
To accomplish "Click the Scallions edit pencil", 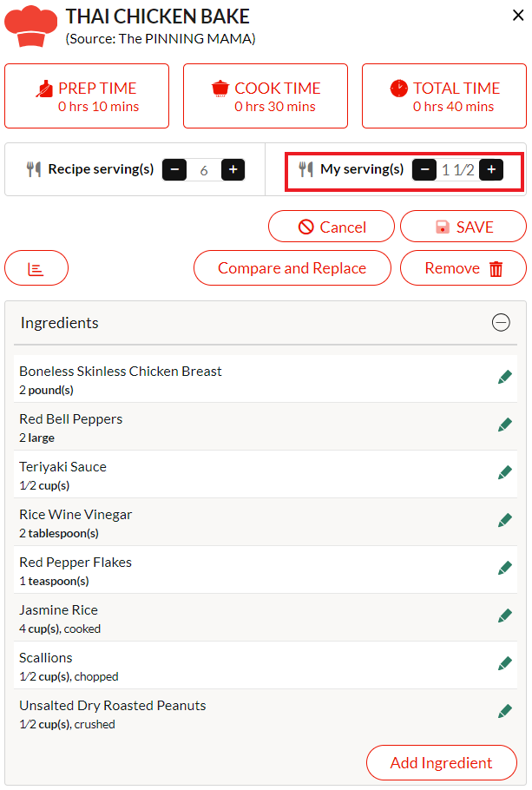I will [505, 663].
